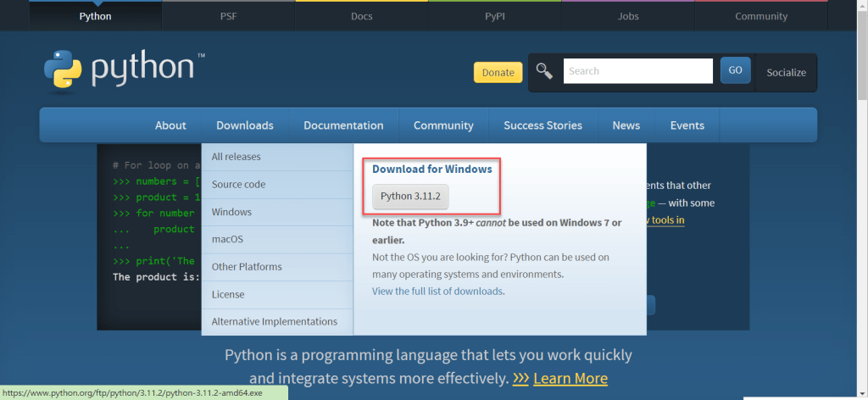Choose Source code from Downloads submenu
The image size is (868, 400).
(x=238, y=185)
